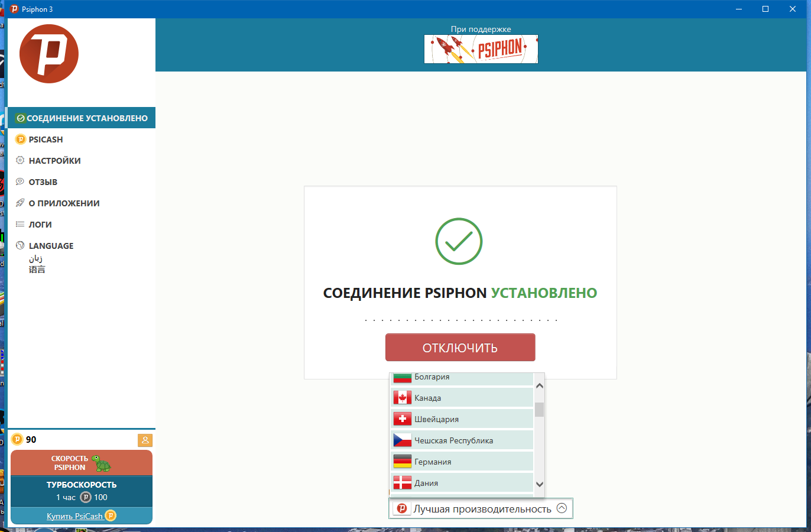
Task: Open the О ПРИЛОЖЕНИИ about section
Action: (x=82, y=203)
